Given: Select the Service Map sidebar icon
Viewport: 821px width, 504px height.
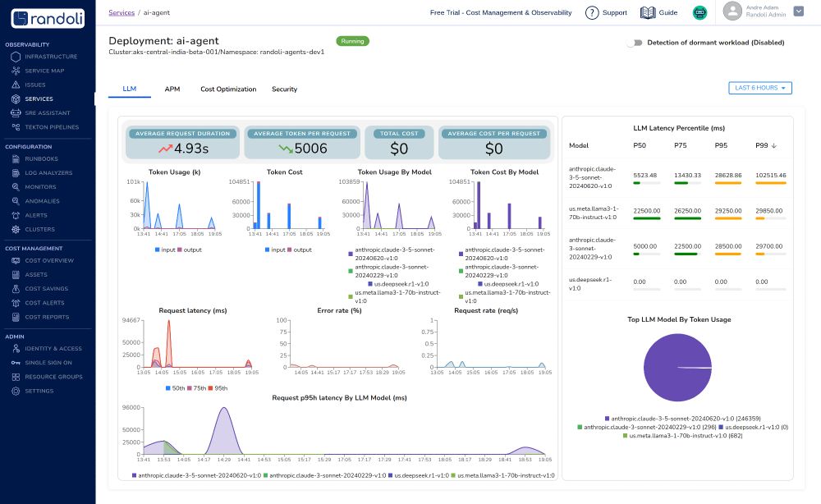Looking at the screenshot, I should [x=14, y=71].
